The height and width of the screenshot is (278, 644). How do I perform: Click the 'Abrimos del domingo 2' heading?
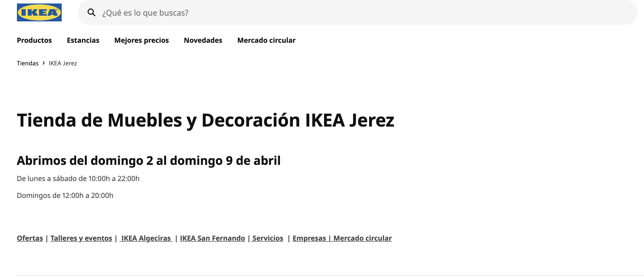click(x=149, y=160)
